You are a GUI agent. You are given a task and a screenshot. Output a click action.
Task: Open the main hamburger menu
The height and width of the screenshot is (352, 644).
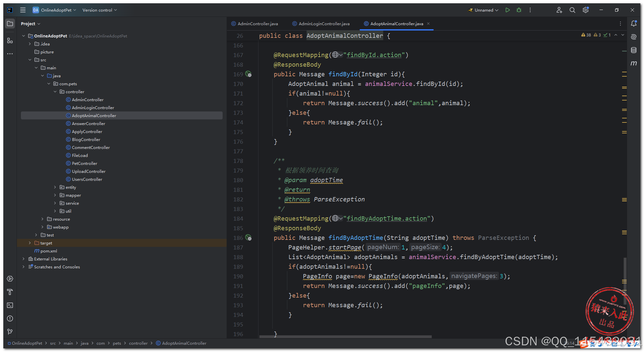23,10
